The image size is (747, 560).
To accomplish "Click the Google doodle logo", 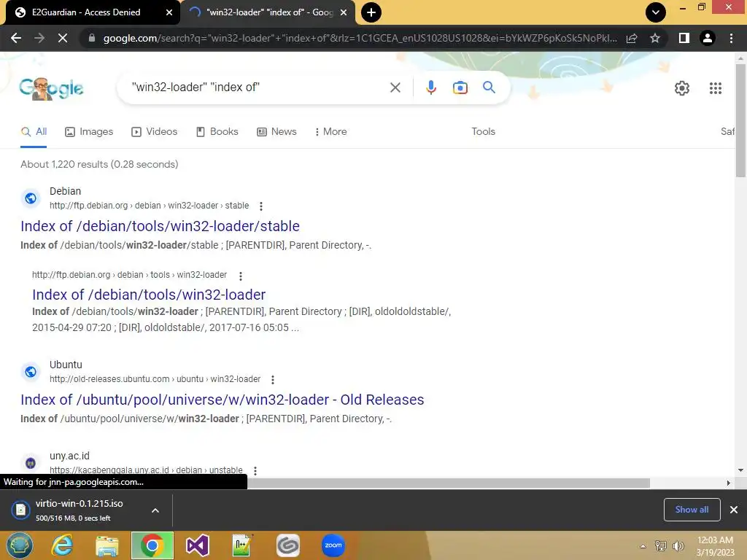I will coord(52,88).
